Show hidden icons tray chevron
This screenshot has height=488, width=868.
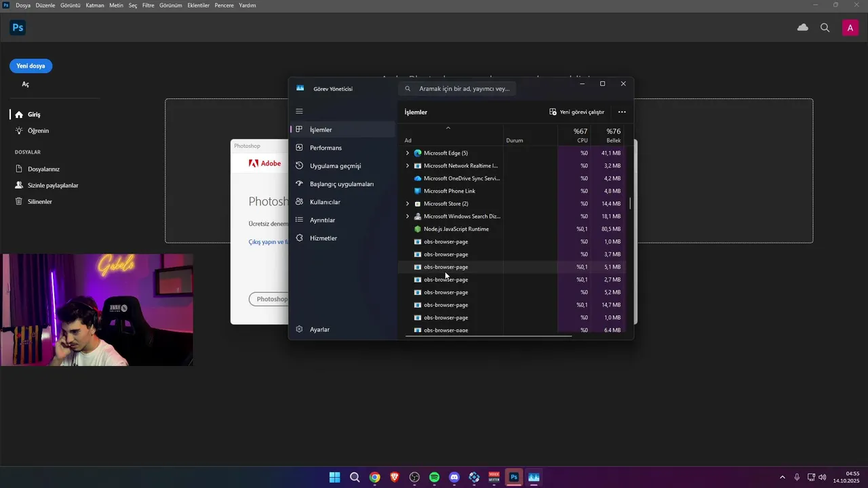coord(782,477)
